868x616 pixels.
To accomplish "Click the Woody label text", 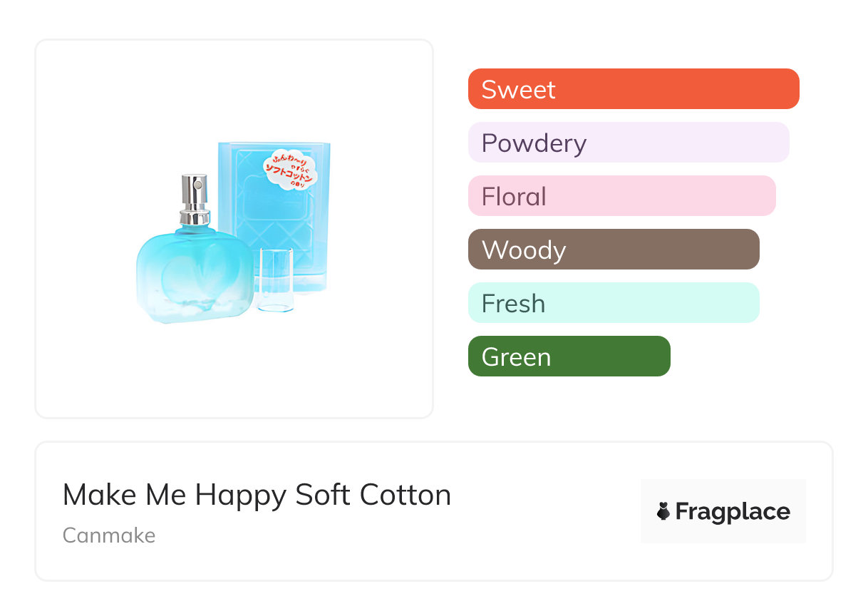I will [x=524, y=250].
